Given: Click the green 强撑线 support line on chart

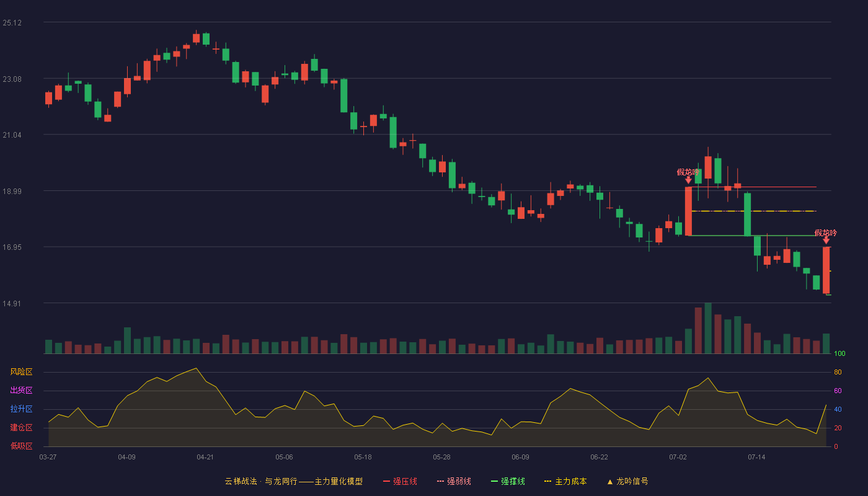Looking at the screenshot, I should 753,236.
